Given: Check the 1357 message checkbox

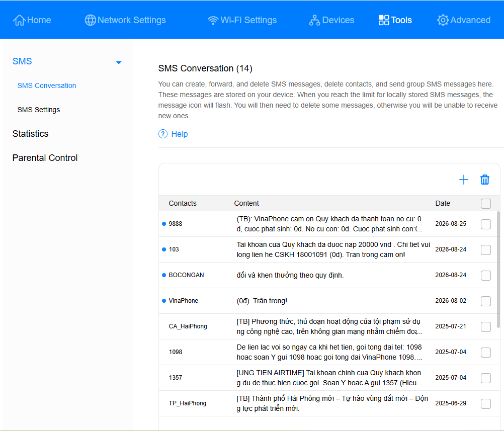Looking at the screenshot, I should tap(486, 378).
